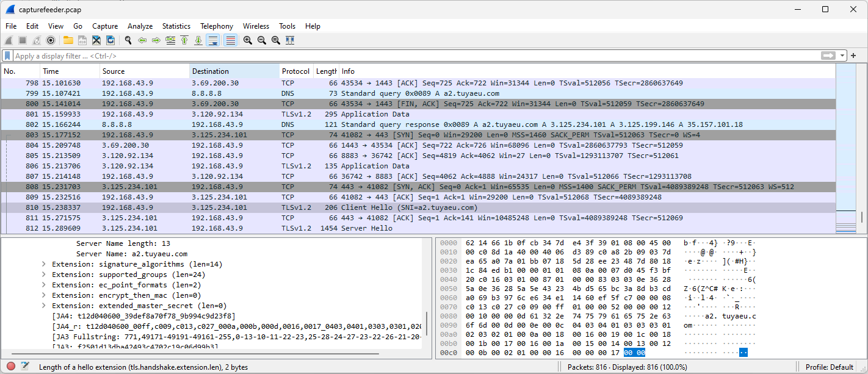Sort by the Time column header
The width and height of the screenshot is (868, 374).
70,71
